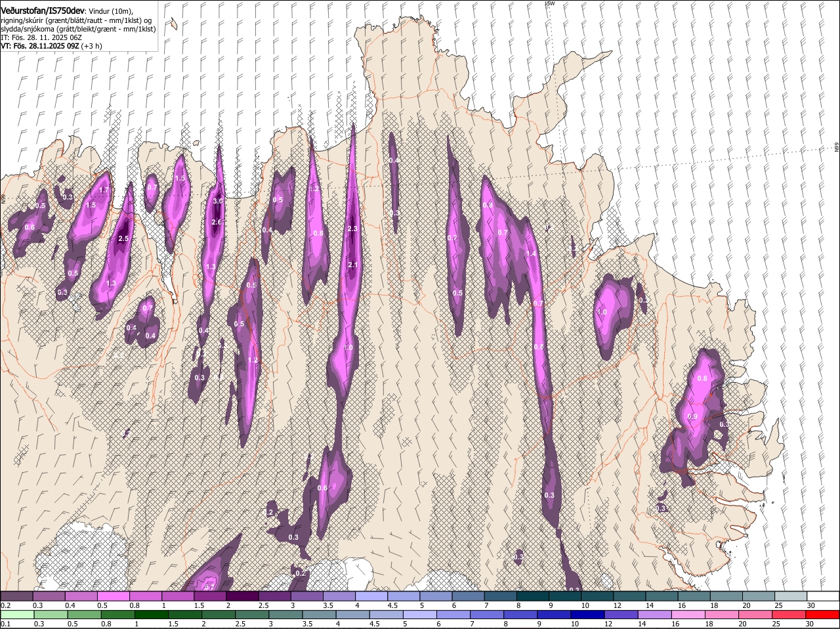
Task: Select the 6–7 swatch in lower legend row
Action: point(453,615)
